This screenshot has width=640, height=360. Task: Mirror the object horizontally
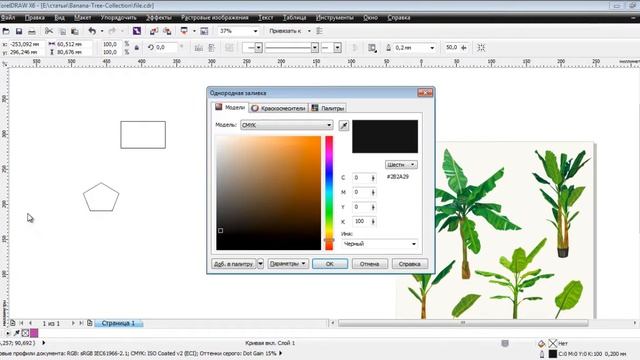pos(198,48)
